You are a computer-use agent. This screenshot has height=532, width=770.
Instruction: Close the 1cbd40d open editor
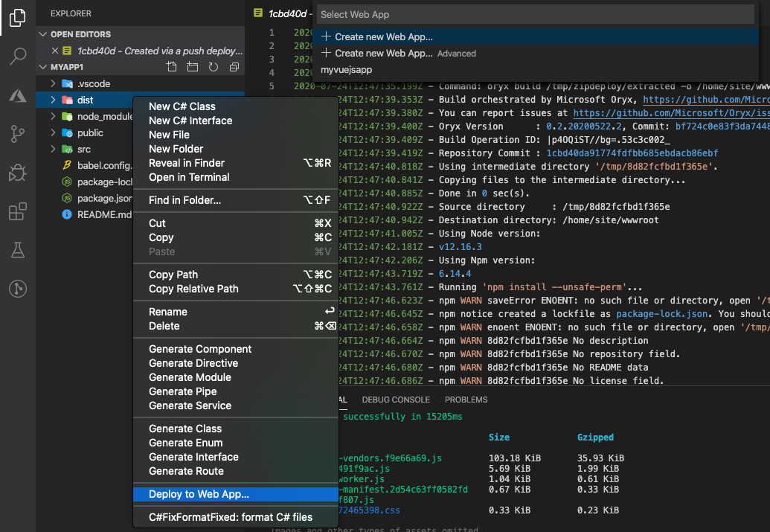click(x=55, y=51)
